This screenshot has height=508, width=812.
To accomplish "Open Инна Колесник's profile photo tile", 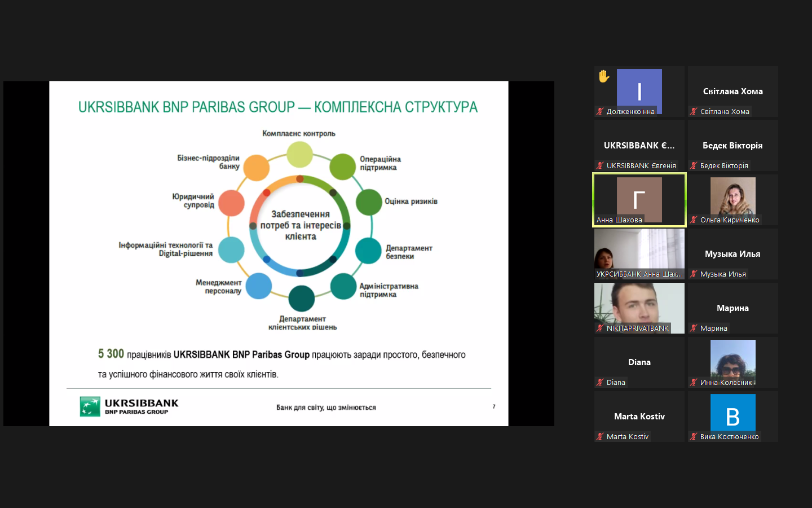I will tap(732, 360).
